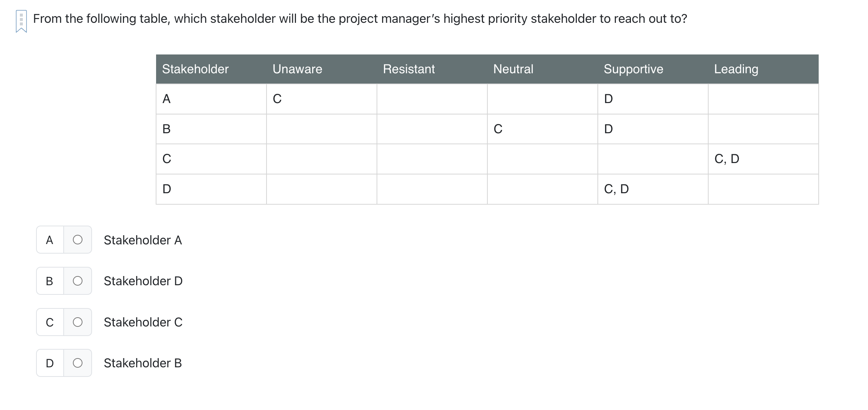Click the Neutral column header
The width and height of the screenshot is (868, 410).
click(x=514, y=69)
